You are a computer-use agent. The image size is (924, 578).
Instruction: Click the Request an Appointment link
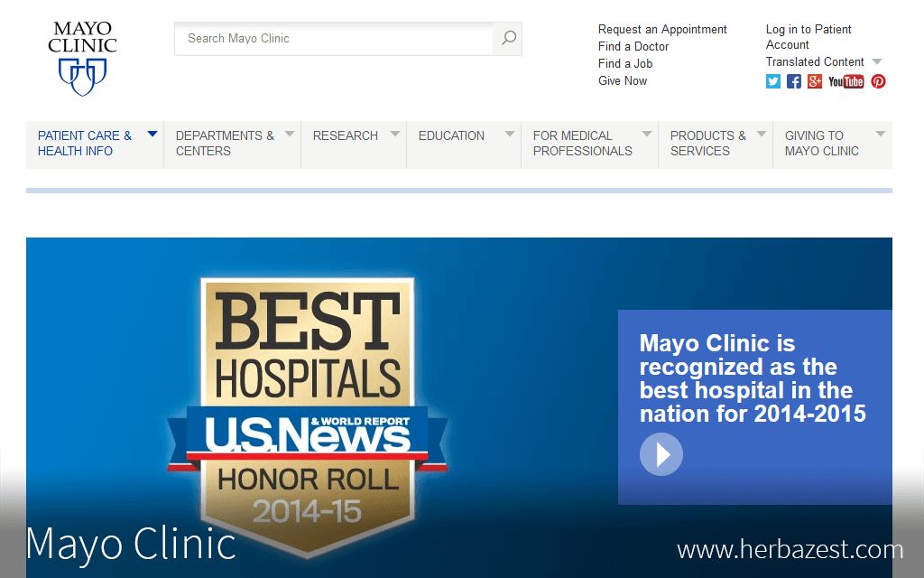click(x=662, y=29)
